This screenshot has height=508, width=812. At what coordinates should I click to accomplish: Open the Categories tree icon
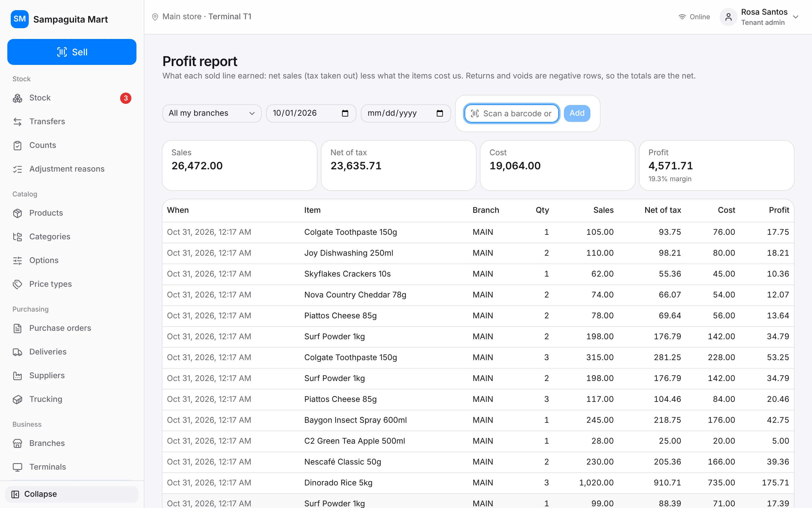coord(17,237)
